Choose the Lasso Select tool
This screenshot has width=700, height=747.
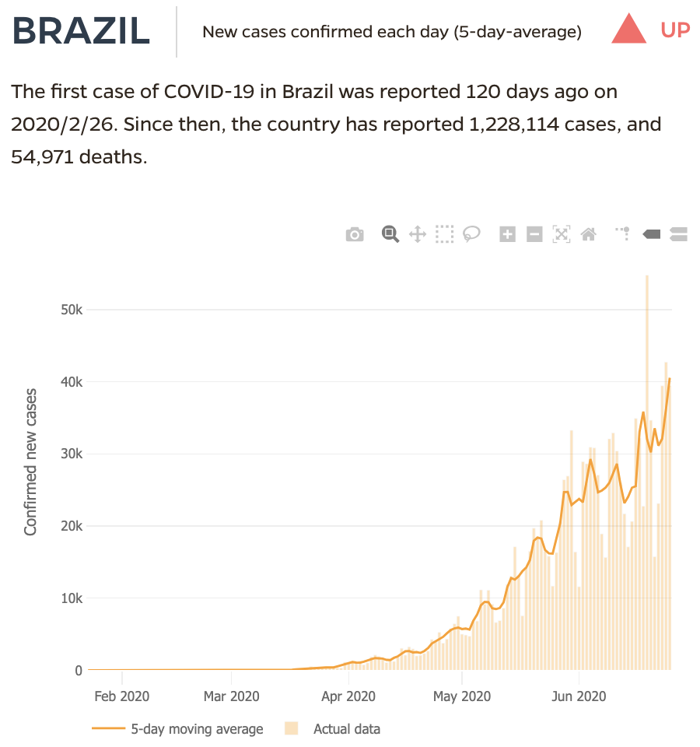point(471,233)
